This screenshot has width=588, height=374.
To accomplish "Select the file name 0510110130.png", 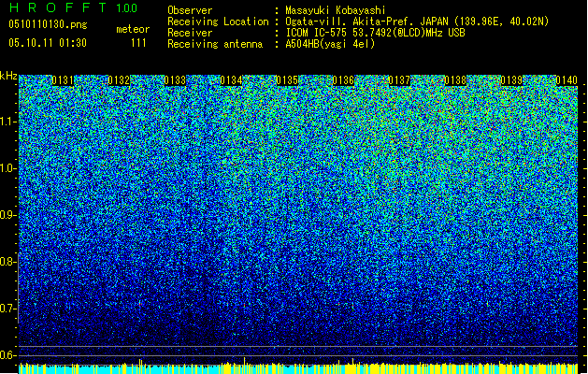I will 48,24.
